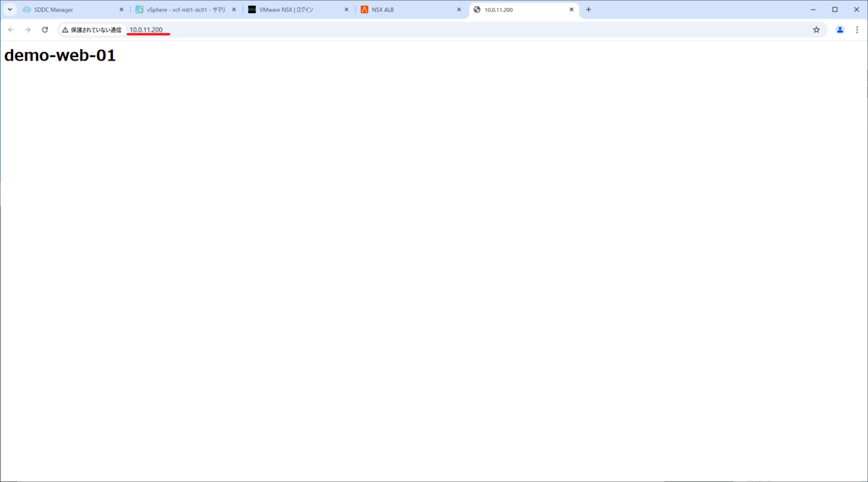This screenshot has width=868, height=482.
Task: Close the vSphere vcf-m01-dc01 tab
Action: 234,9
